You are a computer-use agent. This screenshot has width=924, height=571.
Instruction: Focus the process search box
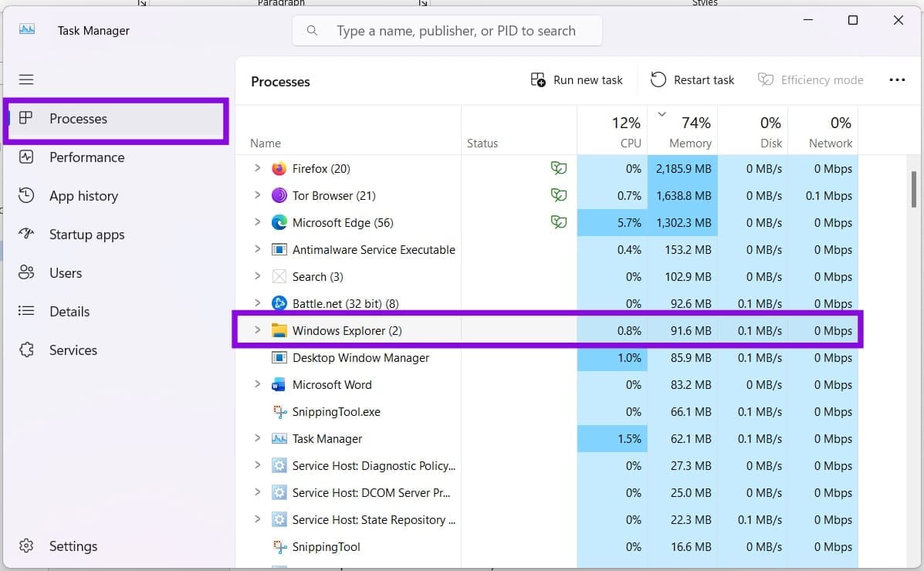(x=447, y=31)
